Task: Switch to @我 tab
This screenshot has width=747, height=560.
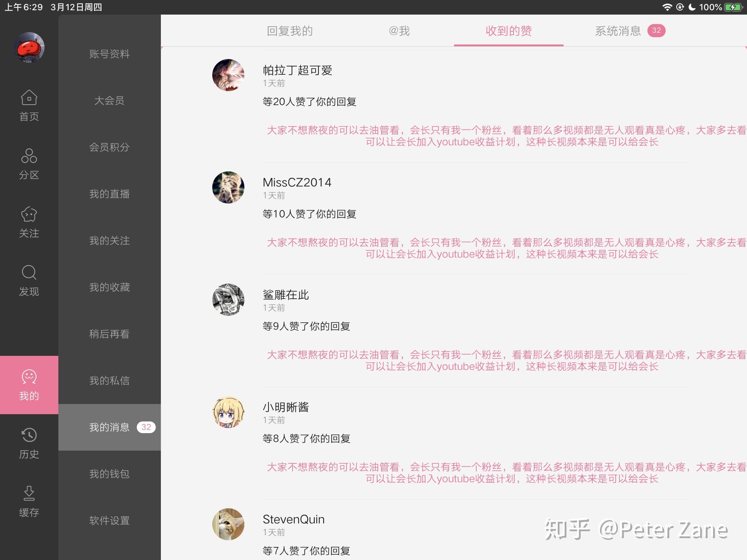Action: tap(399, 31)
